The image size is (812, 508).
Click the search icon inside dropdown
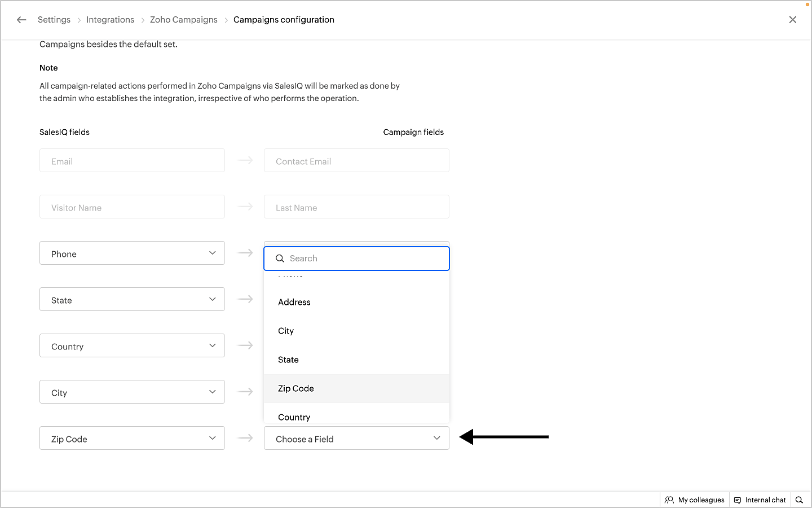point(280,259)
